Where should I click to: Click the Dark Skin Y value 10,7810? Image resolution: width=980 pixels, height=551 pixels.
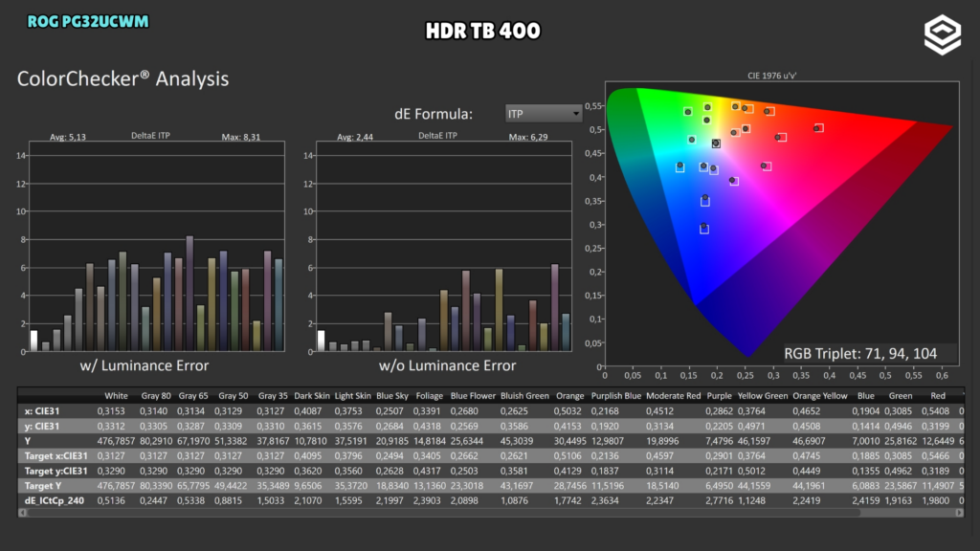(311, 441)
